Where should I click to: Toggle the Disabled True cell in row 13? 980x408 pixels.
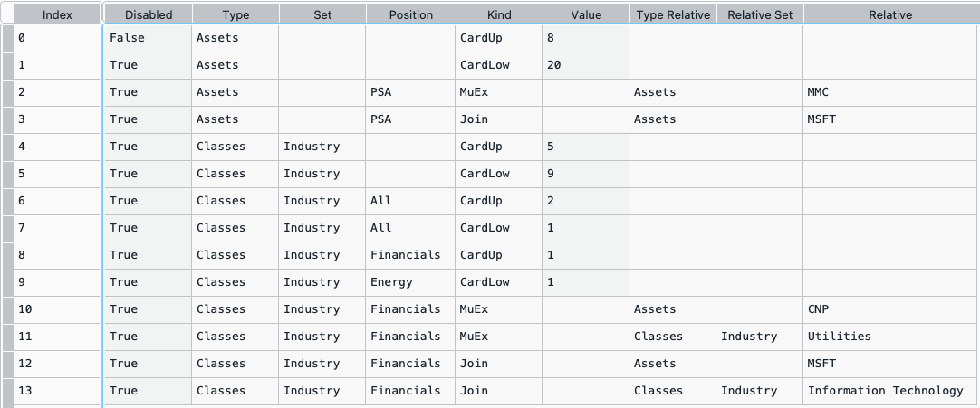point(149,391)
